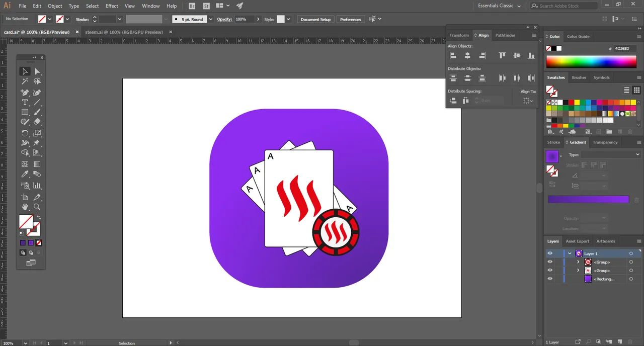
Task: Open the 5 pt. Round brush dropdown
Action: pos(211,19)
